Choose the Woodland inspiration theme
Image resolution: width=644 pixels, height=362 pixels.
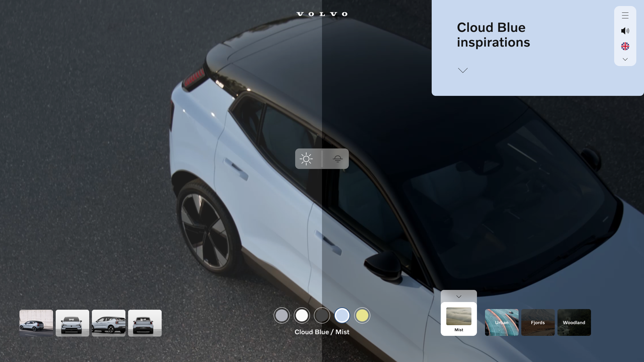coord(574,322)
